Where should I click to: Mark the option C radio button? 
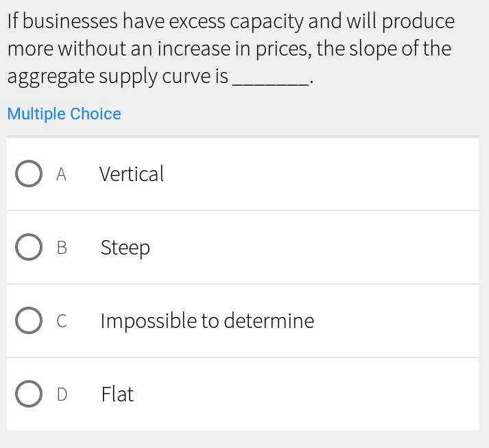coord(29,320)
